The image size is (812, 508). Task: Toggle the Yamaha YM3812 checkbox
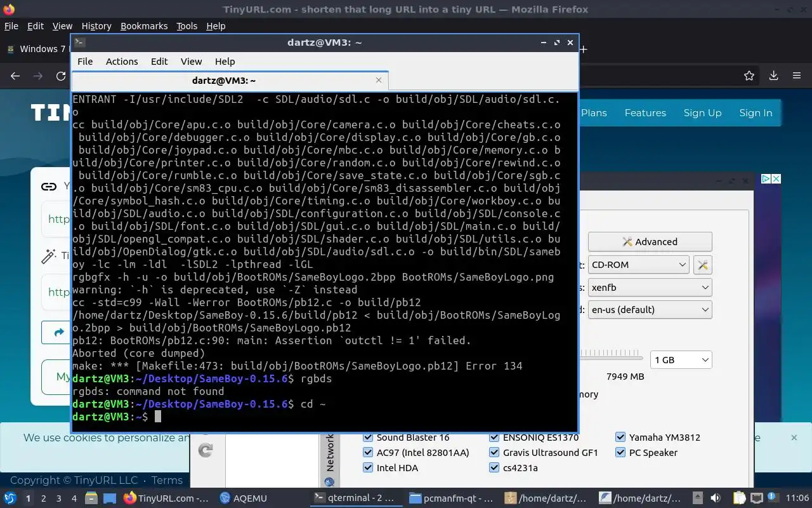620,438
